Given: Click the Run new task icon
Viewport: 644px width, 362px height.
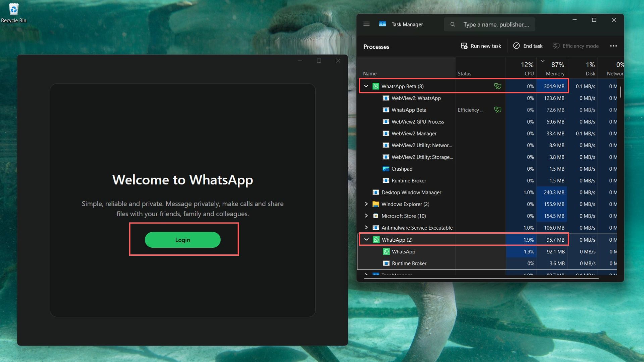Looking at the screenshot, I should pos(464,46).
